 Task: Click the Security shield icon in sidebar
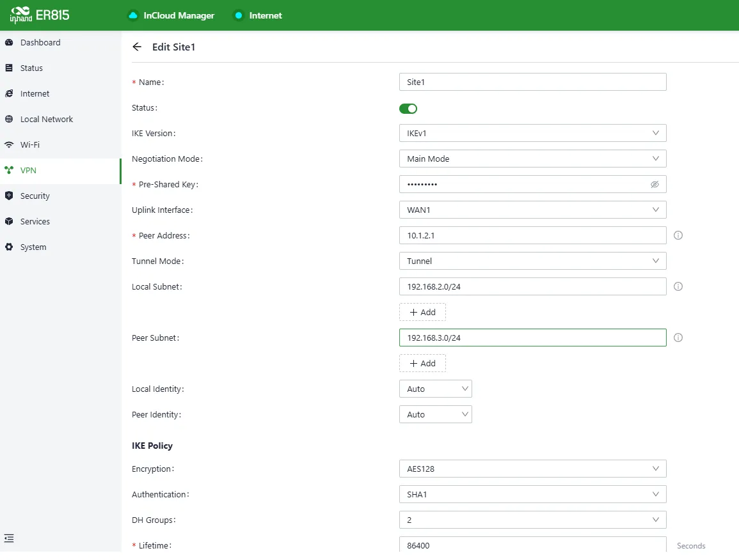click(x=9, y=196)
